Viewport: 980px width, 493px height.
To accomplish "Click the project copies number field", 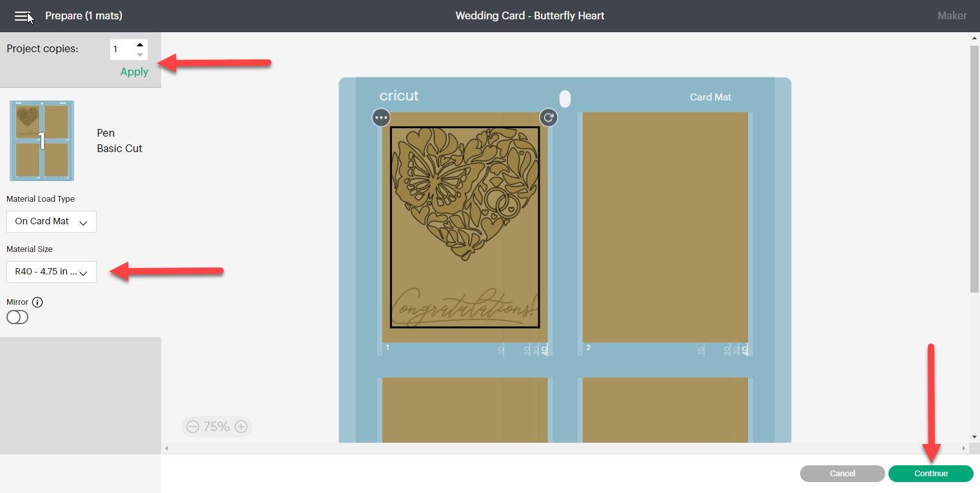I will click(x=122, y=50).
